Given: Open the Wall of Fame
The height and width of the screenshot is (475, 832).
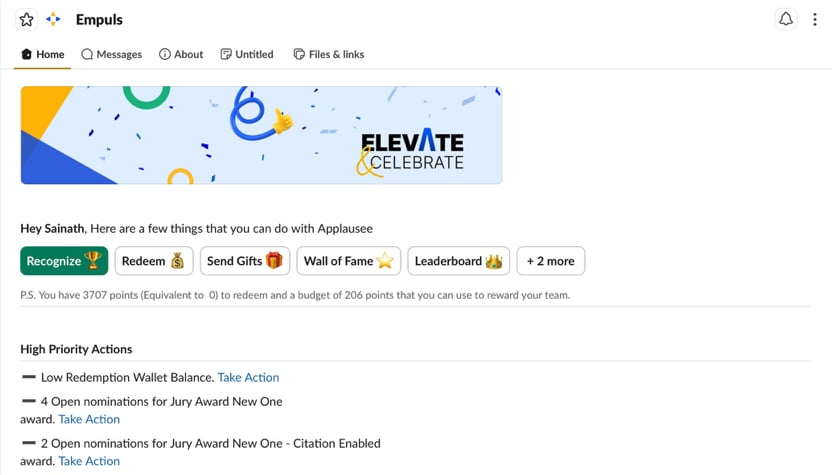Looking at the screenshot, I should pyautogui.click(x=349, y=261).
